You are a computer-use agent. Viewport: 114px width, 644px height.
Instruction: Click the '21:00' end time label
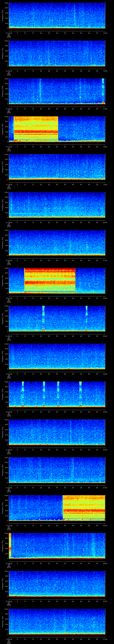tap(105, 260)
